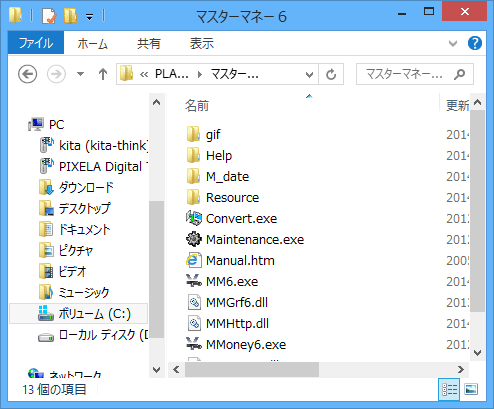Click the ダウンロード folder icon
Viewport: 494px width, 409px height.
46,187
